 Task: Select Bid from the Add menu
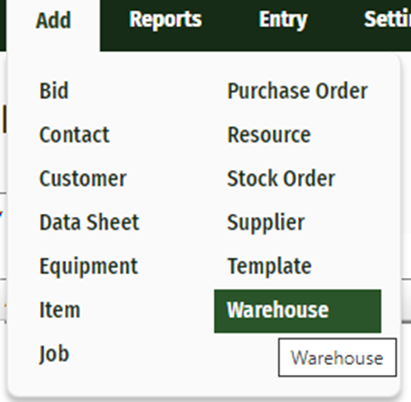point(54,91)
